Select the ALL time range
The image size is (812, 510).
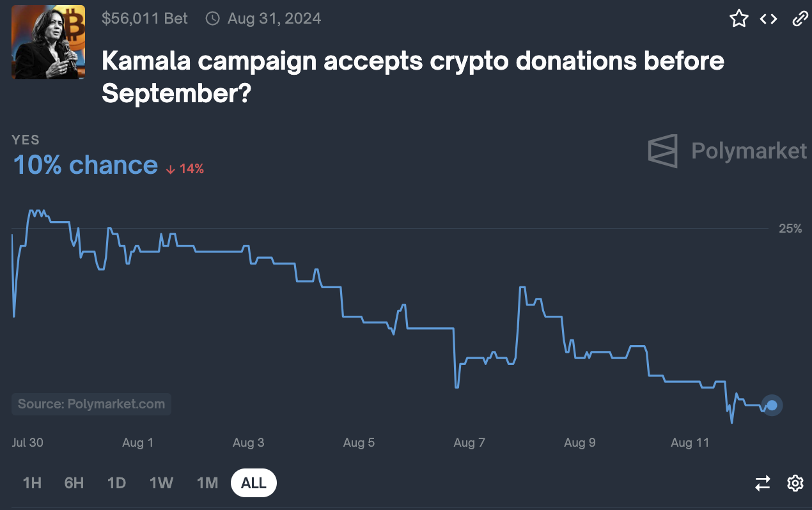[x=254, y=483]
